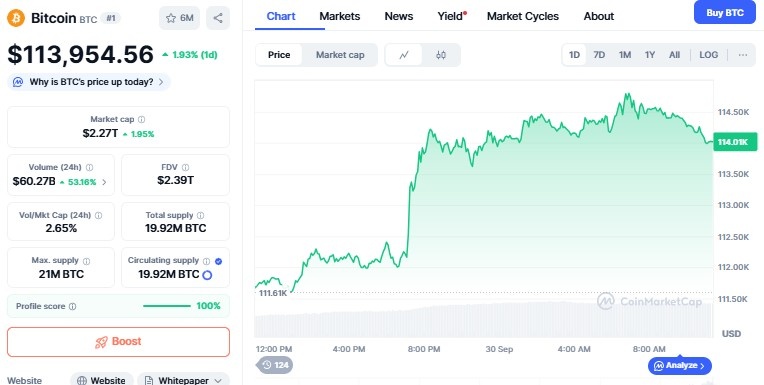This screenshot has height=385, width=764.
Task: Expand the Whitepaper dropdown
Action: click(x=183, y=380)
